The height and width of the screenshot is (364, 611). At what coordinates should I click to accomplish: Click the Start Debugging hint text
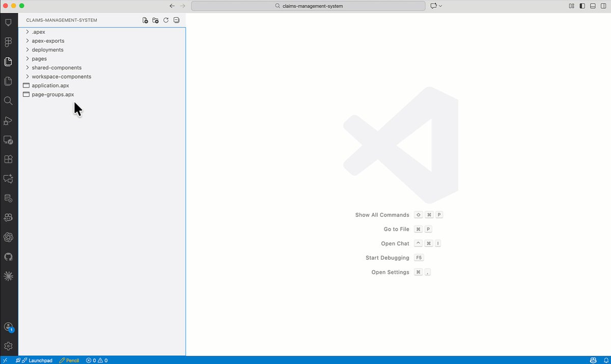[387, 258]
